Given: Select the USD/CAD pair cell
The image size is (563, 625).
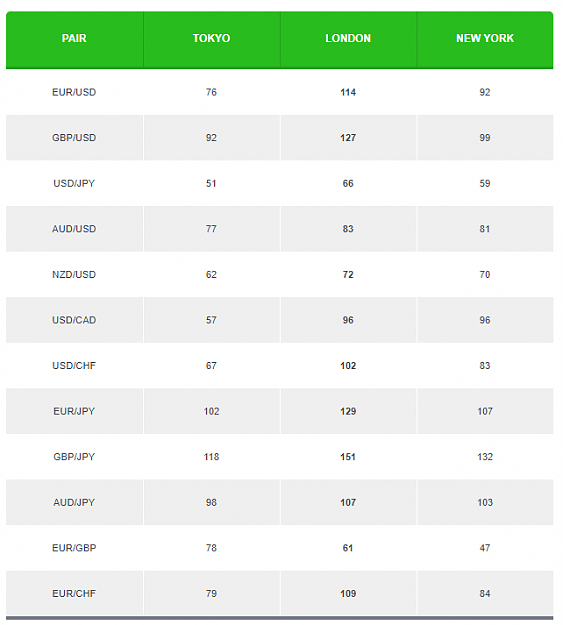Looking at the screenshot, I should tap(74, 320).
